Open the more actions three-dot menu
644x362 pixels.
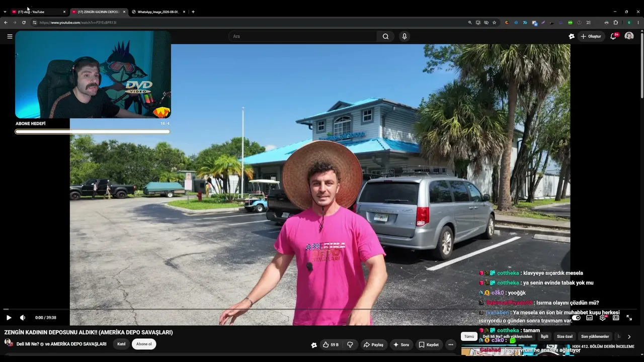click(x=451, y=345)
